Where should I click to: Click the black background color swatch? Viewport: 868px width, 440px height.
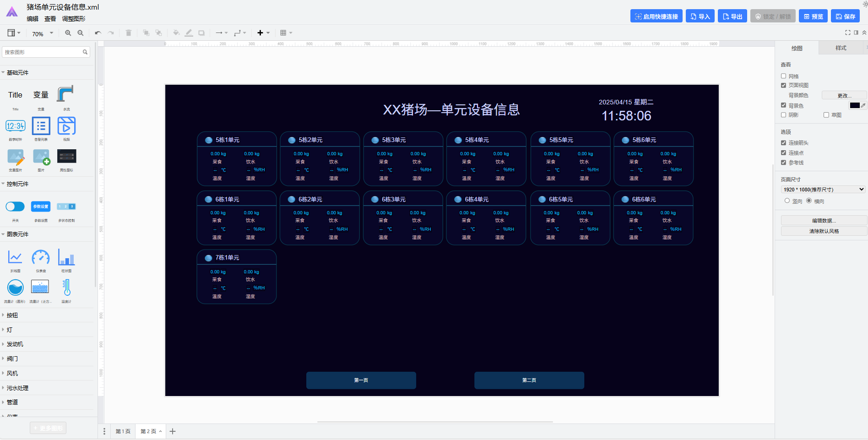coord(854,105)
